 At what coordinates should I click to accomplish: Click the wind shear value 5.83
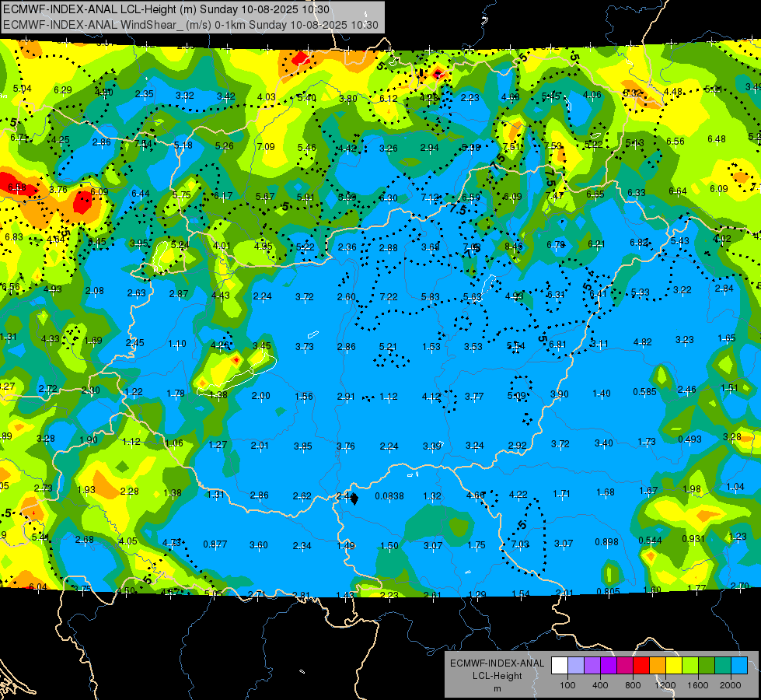coord(431,297)
